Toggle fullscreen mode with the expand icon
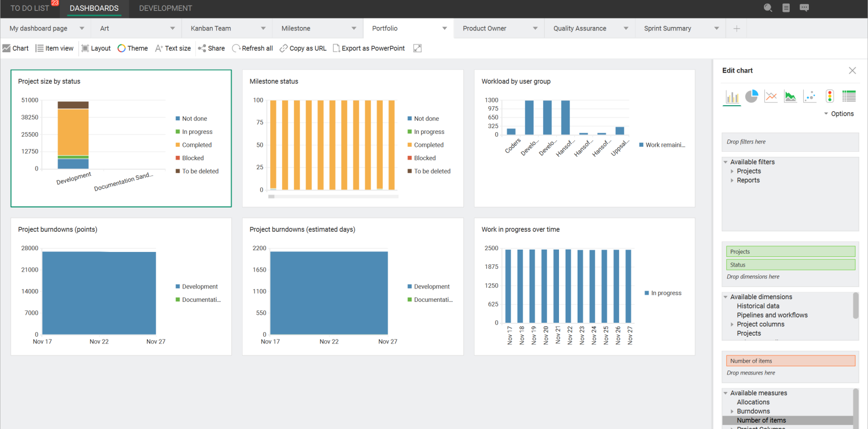 point(417,48)
